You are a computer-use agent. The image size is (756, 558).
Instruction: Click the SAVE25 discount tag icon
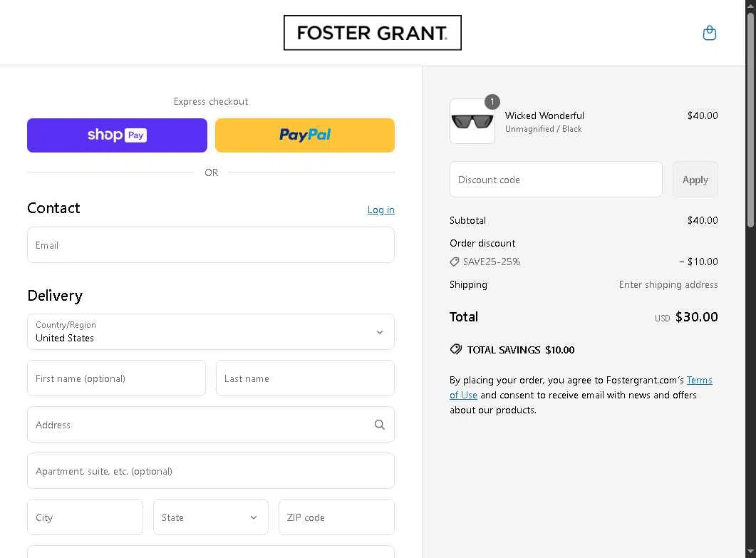coord(455,262)
